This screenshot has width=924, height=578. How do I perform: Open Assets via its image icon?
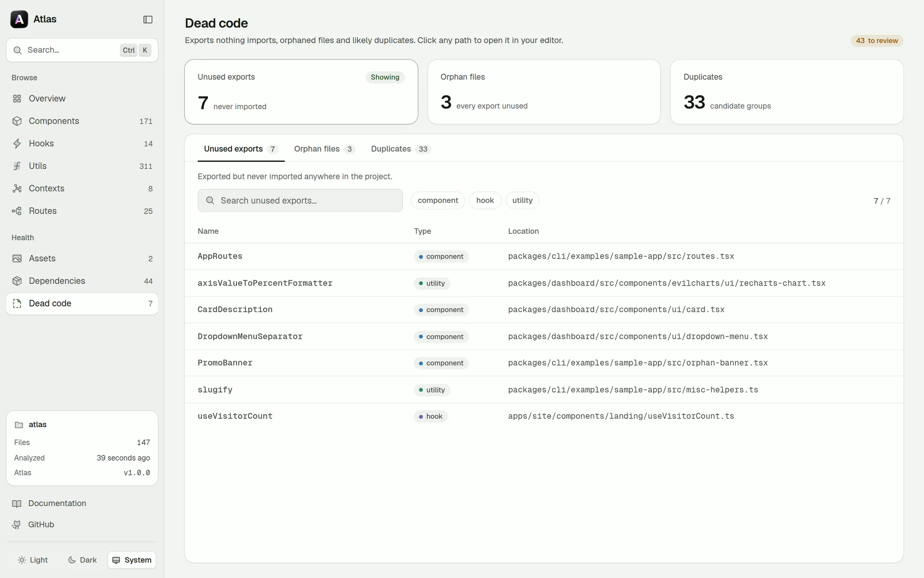[17, 259]
